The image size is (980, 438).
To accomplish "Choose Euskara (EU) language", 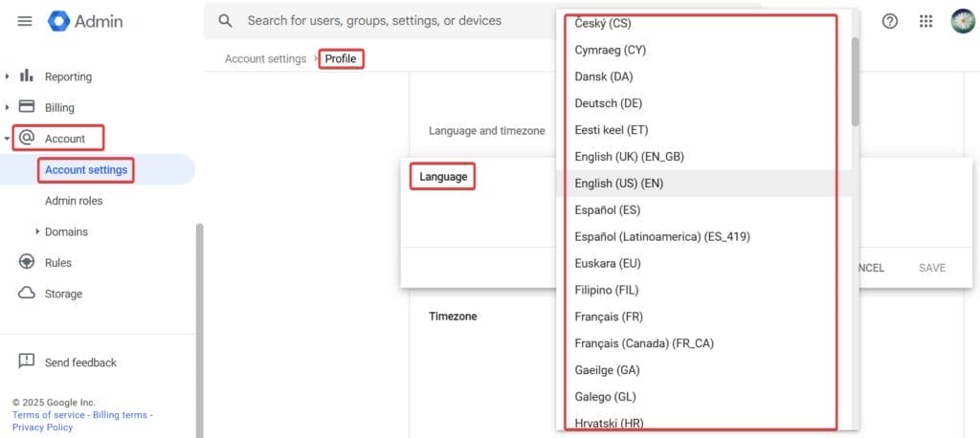I will [703, 263].
